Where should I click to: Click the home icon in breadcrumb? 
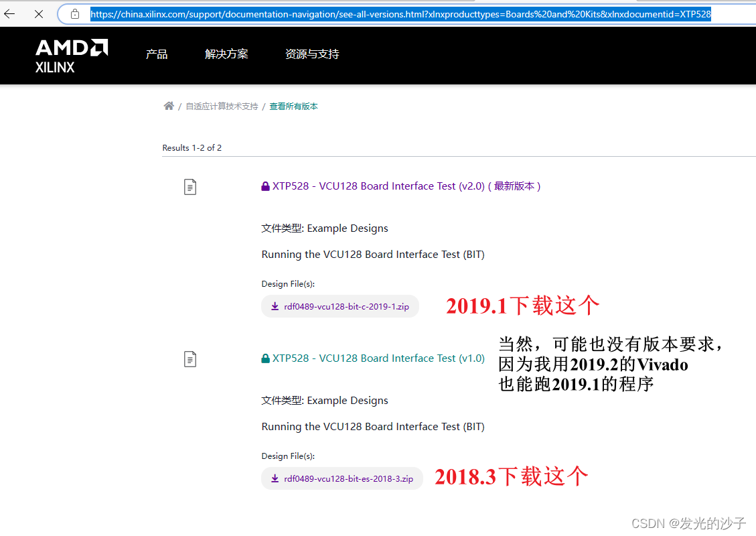tap(169, 106)
